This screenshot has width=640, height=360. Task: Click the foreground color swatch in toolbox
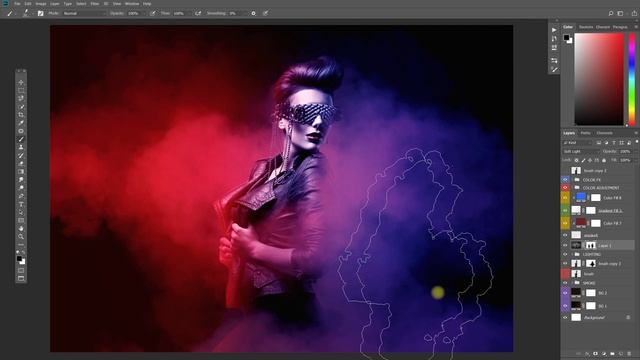point(19,259)
